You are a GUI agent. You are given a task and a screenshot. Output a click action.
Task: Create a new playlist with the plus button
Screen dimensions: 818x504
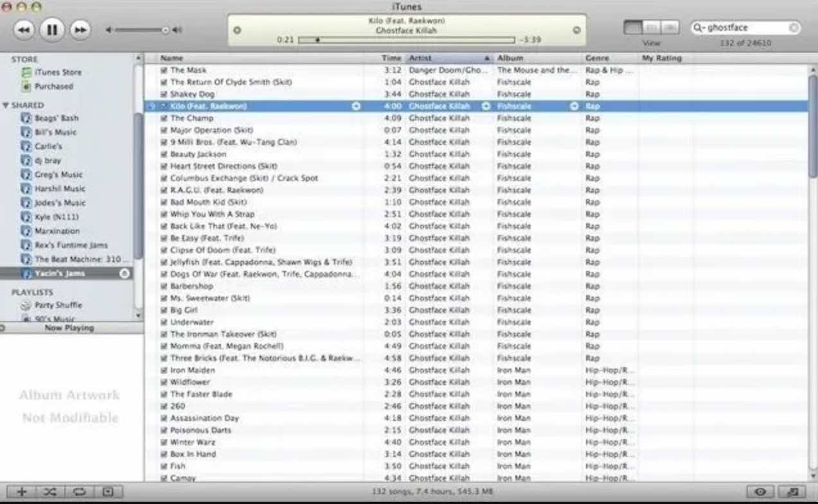(x=21, y=492)
